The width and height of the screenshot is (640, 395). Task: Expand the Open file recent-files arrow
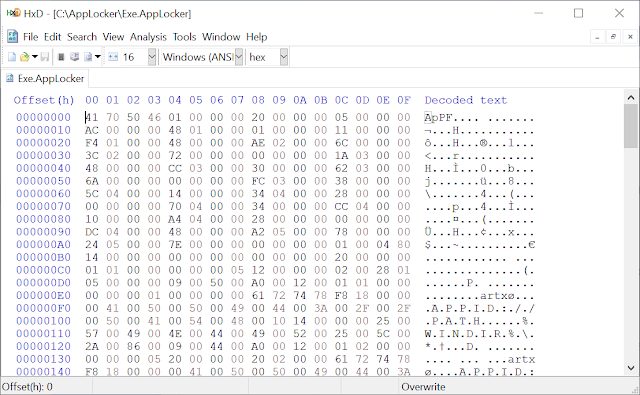click(x=35, y=57)
